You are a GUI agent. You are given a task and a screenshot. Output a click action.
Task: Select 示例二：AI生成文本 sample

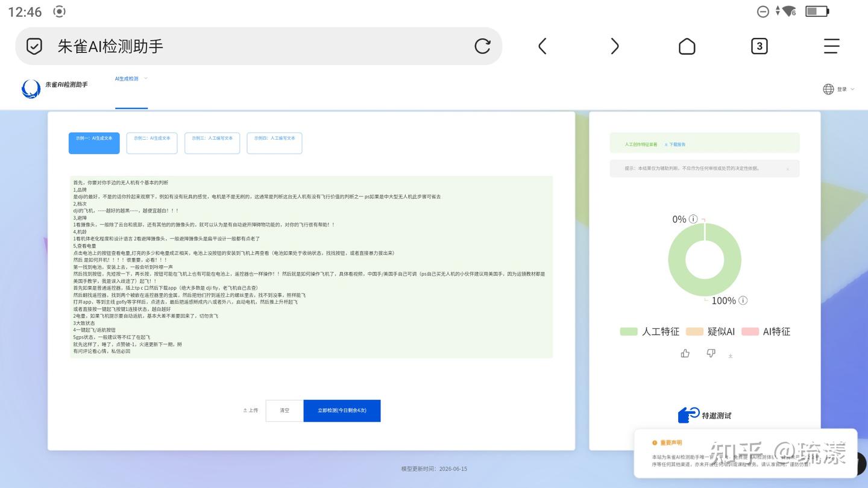(x=152, y=143)
